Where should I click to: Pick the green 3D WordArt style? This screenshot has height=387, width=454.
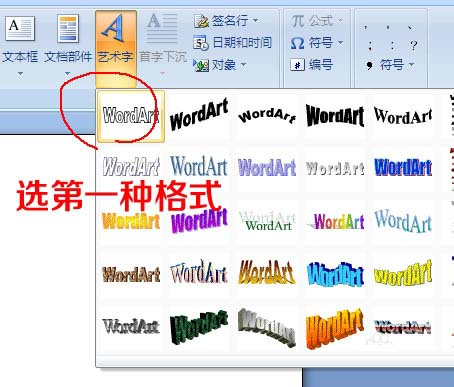coord(199,327)
